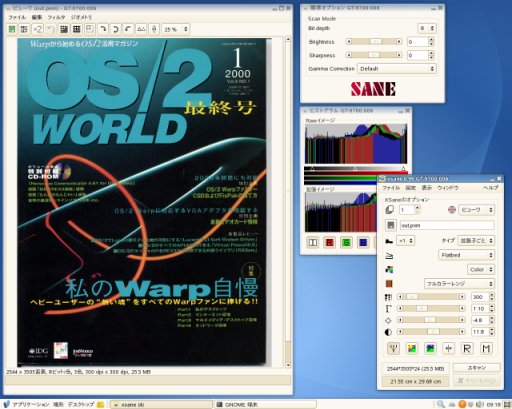512x409 pixels.
Task: Click the green save image icon in viewer toolbar
Action: (x=12, y=29)
